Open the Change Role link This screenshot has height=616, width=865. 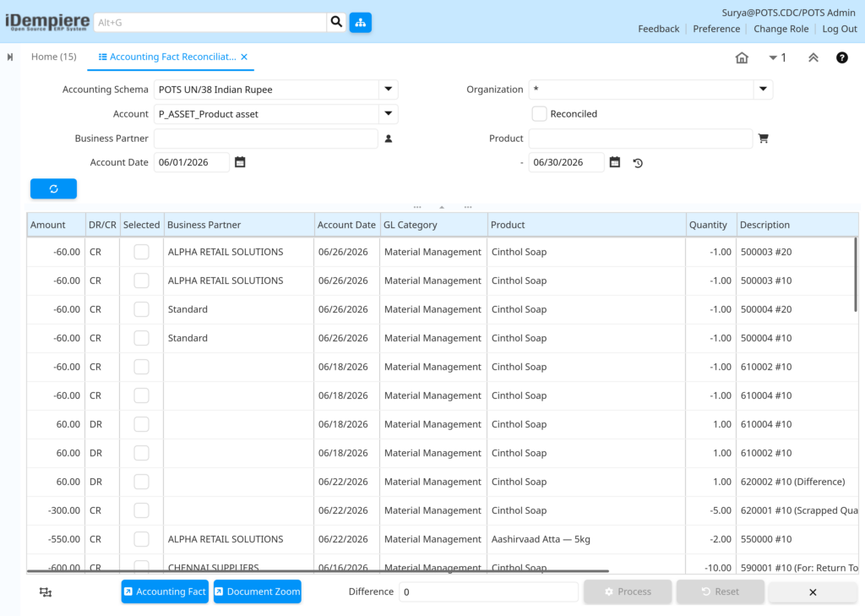[x=781, y=29]
